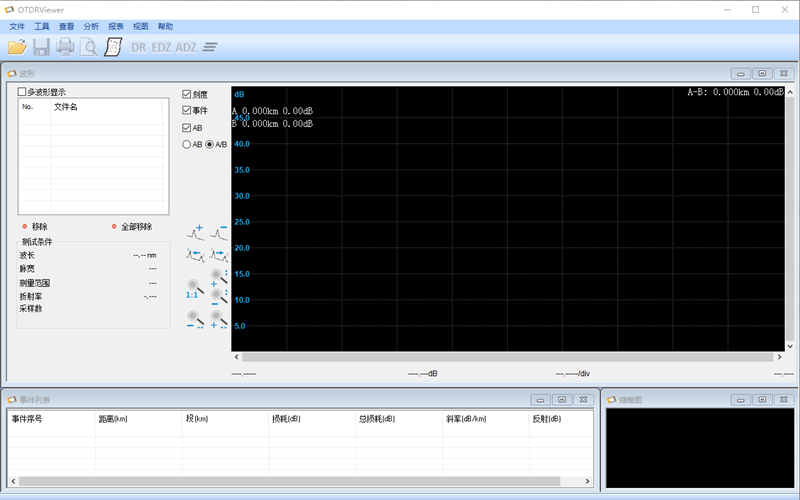This screenshot has width=800, height=500.
Task: Open the report document icon
Action: (x=113, y=47)
